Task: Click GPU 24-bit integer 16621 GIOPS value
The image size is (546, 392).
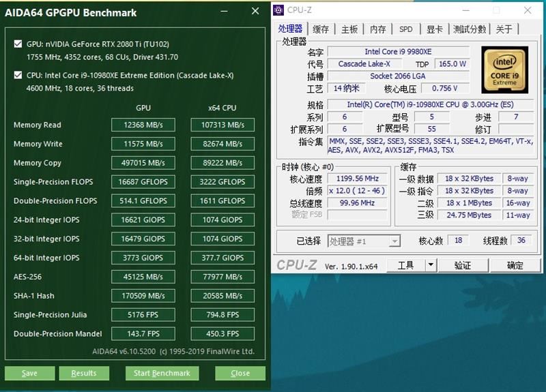Action: pos(143,220)
